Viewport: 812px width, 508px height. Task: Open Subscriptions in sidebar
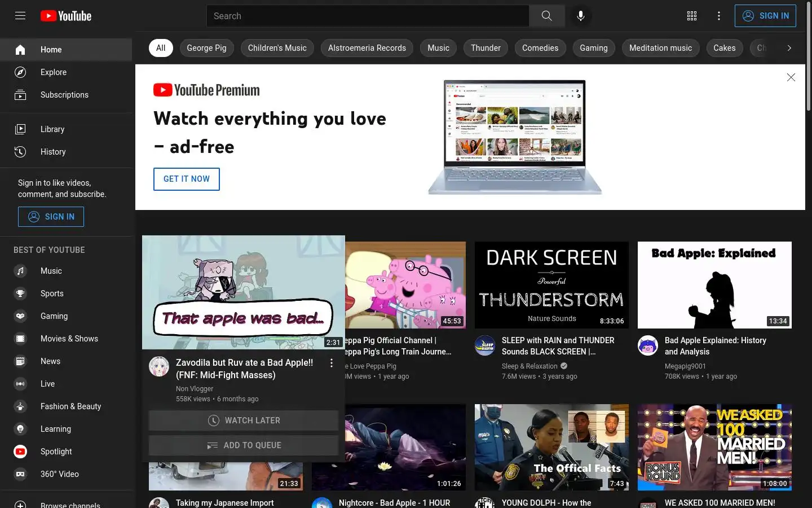(x=66, y=95)
